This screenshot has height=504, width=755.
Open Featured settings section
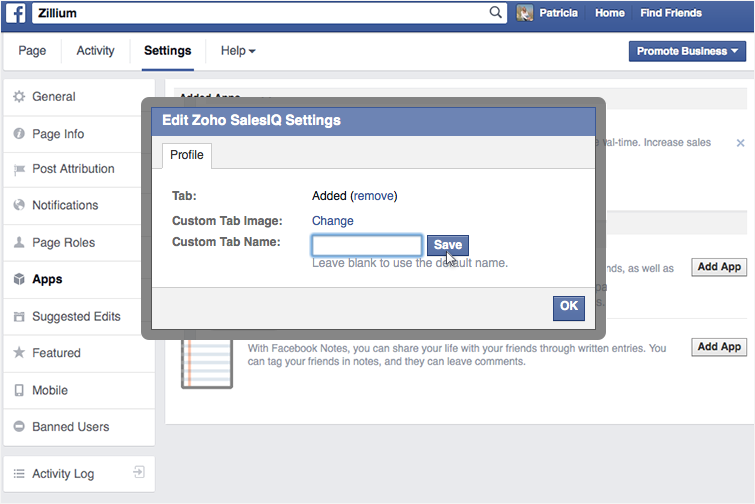pos(79,353)
